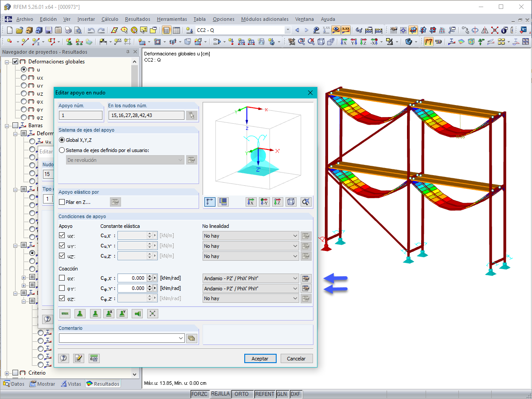Click the red delete cross toolbar icon
This screenshot has width=532, height=399.
(x=494, y=30)
